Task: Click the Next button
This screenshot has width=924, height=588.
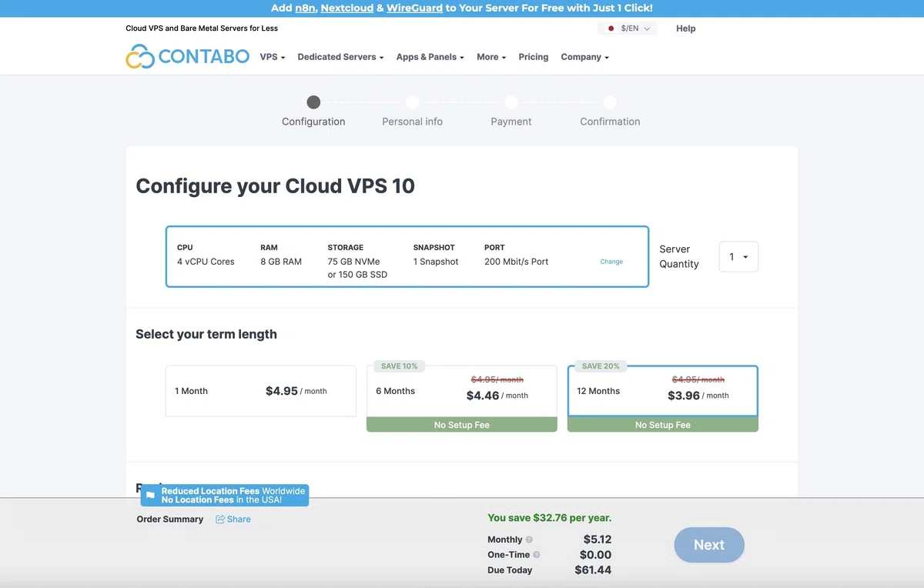Action: tap(709, 545)
